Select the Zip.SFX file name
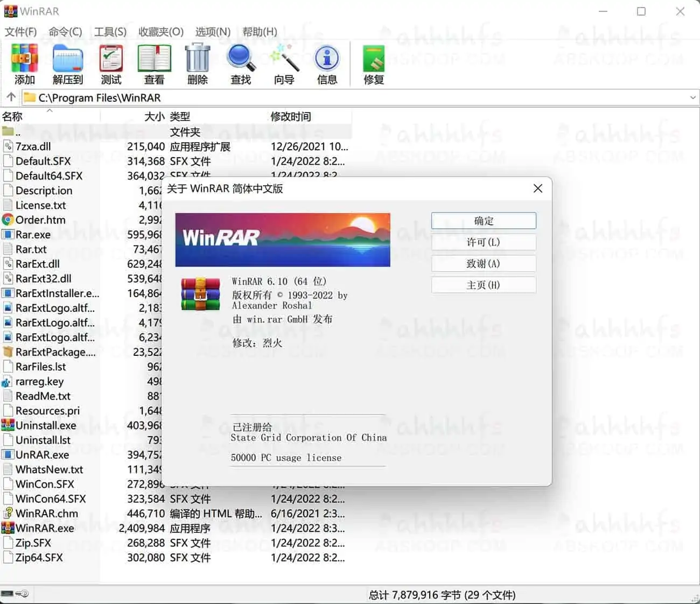Viewport: 700px width, 604px height. [33, 543]
